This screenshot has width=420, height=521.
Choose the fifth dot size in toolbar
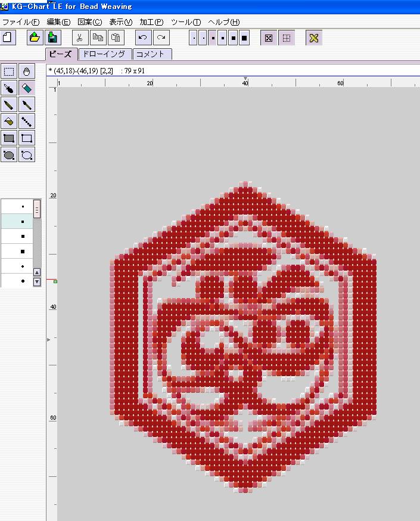click(x=233, y=38)
